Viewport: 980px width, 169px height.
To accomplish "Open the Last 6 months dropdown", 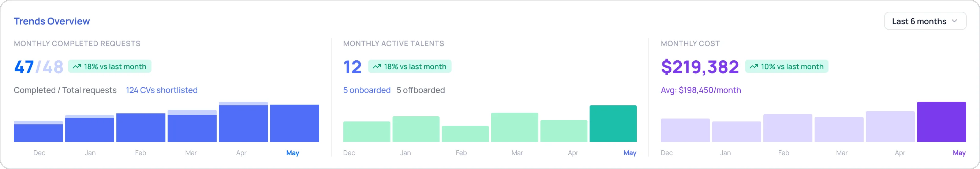I will pyautogui.click(x=925, y=21).
